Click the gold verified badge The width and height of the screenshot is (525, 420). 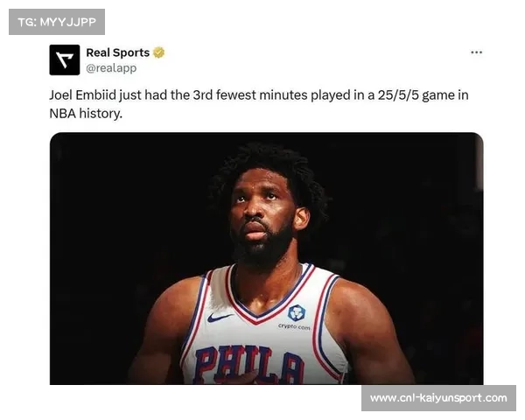tap(159, 52)
